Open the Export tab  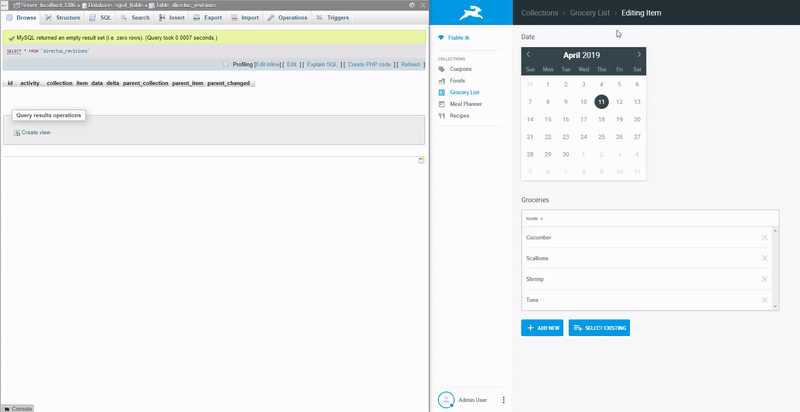click(208, 17)
